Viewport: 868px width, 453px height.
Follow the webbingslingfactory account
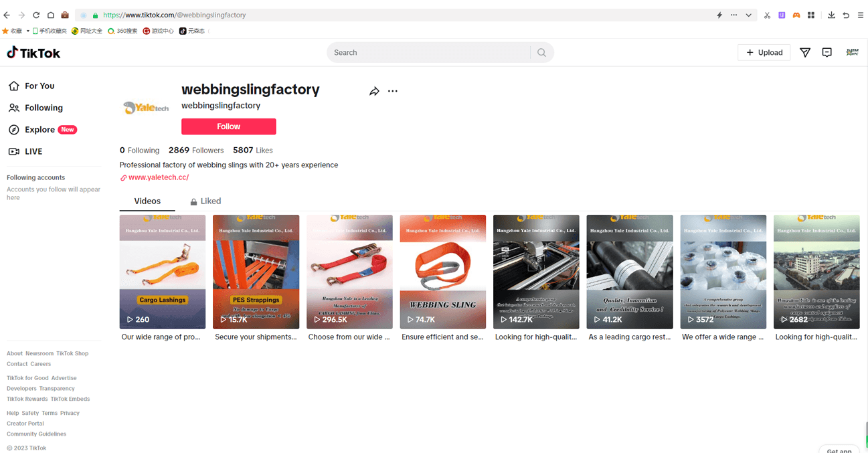tap(228, 126)
